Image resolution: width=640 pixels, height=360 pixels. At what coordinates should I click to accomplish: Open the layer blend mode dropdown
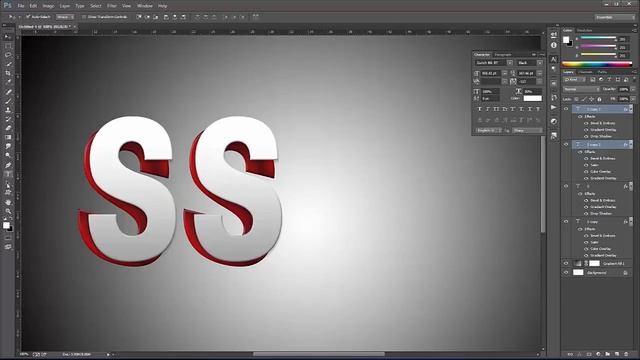pyautogui.click(x=582, y=89)
